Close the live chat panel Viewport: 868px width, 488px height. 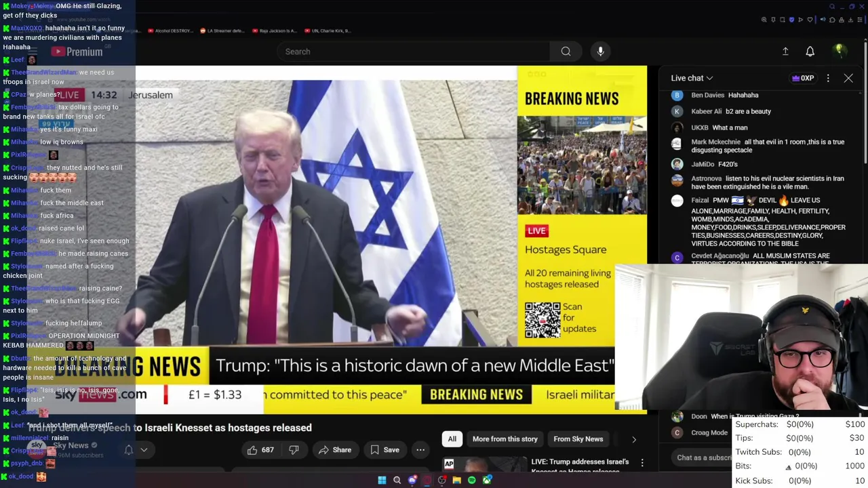(x=848, y=78)
